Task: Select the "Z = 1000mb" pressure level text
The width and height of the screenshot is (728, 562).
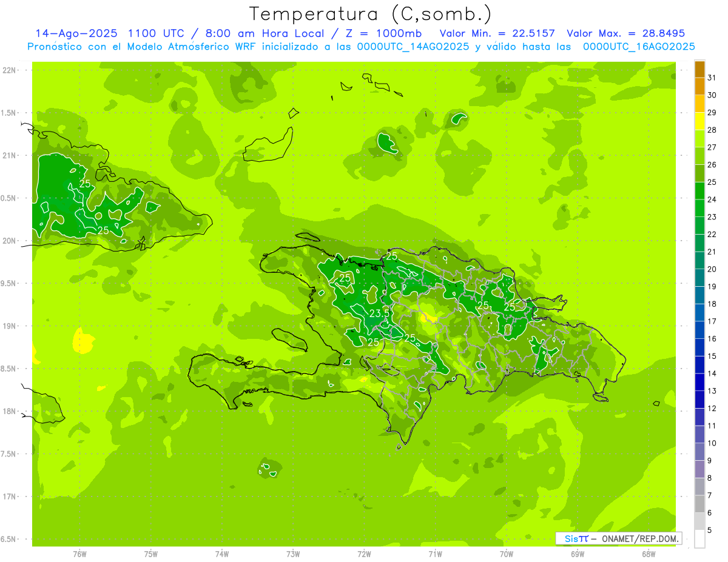Action: tap(385, 33)
